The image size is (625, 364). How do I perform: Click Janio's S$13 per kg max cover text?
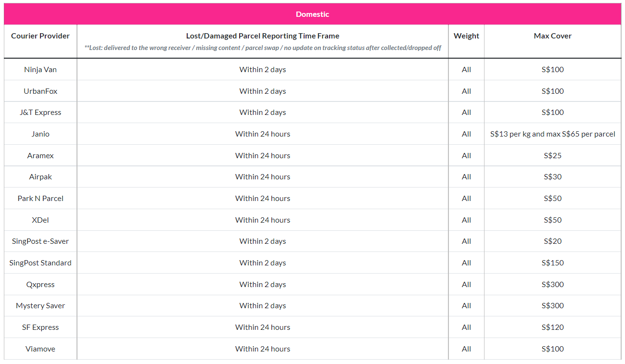pos(552,134)
